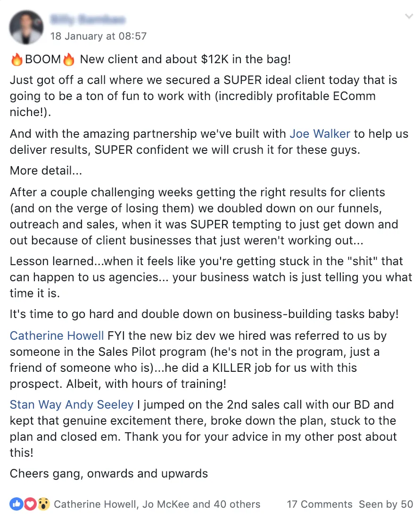Open Catherine Howell's tagged profile in post
The height and width of the screenshot is (520, 420).
(x=57, y=335)
